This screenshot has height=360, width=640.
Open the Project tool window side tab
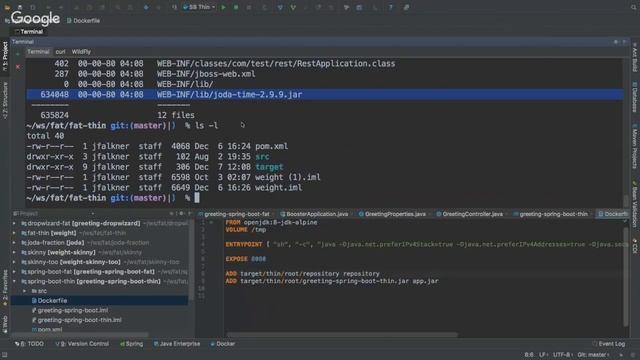(5, 56)
